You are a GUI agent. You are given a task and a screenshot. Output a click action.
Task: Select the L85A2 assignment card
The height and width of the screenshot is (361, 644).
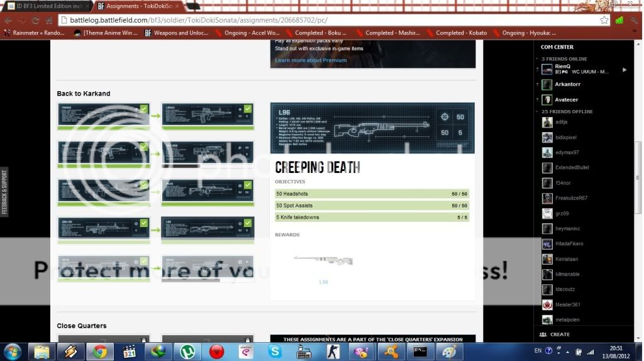click(208, 116)
